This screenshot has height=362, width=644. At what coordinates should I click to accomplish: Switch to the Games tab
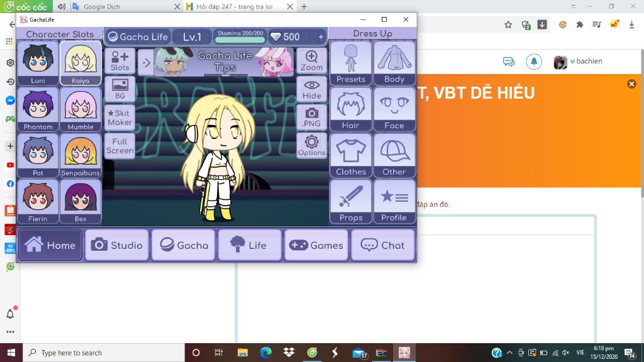coord(316,245)
